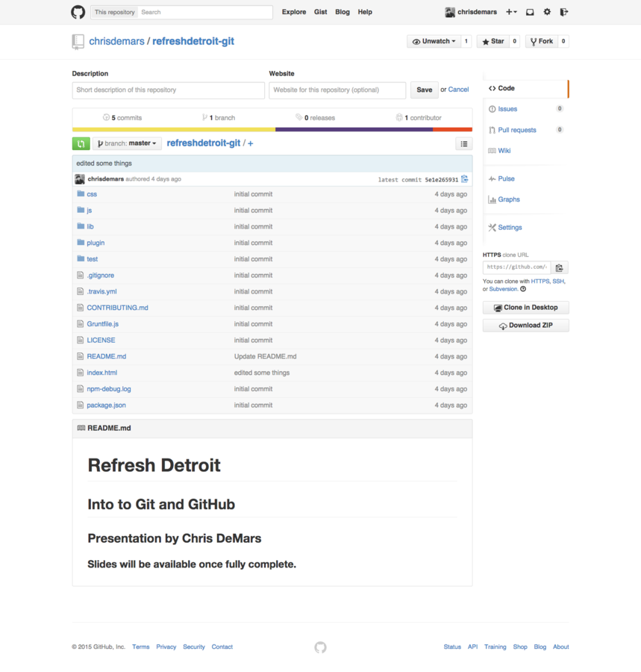Copy the HTTPS clone URL to clipboard
641x672 pixels.
[559, 268]
